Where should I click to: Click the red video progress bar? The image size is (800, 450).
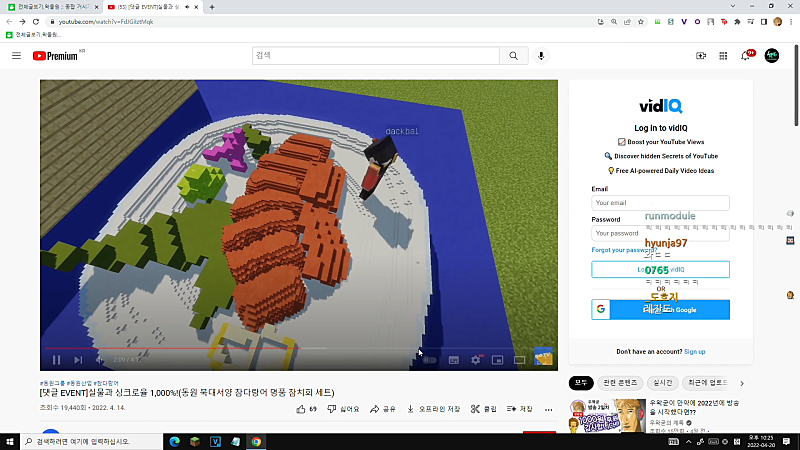coord(173,348)
